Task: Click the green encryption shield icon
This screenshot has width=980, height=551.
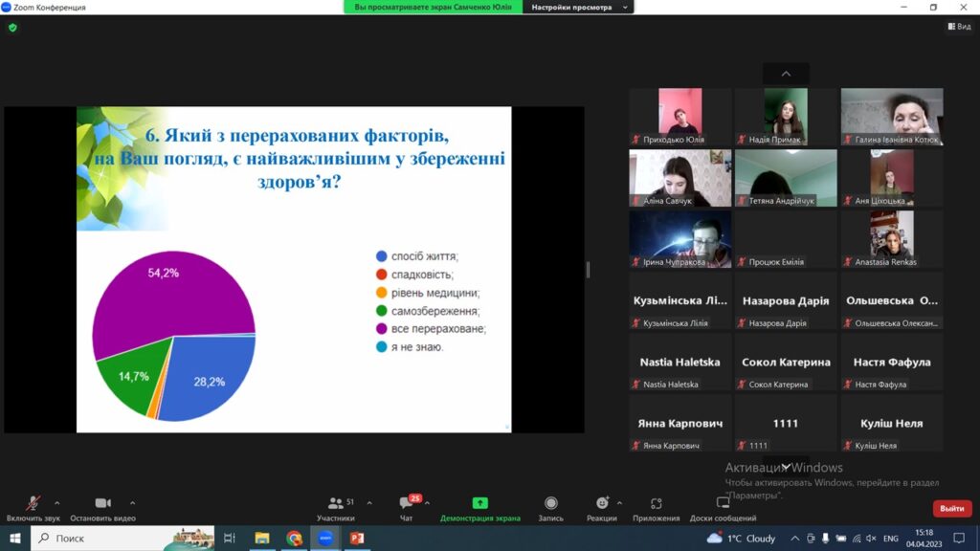Action: [12, 28]
